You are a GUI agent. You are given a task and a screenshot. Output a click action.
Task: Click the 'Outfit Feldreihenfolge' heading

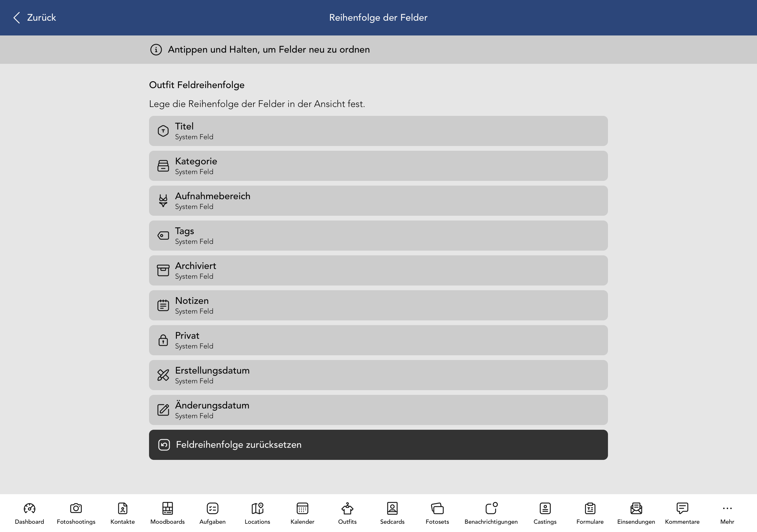click(197, 85)
